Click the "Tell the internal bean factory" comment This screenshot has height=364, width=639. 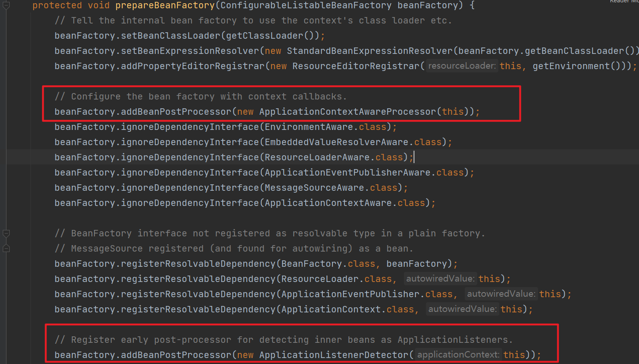[253, 20]
